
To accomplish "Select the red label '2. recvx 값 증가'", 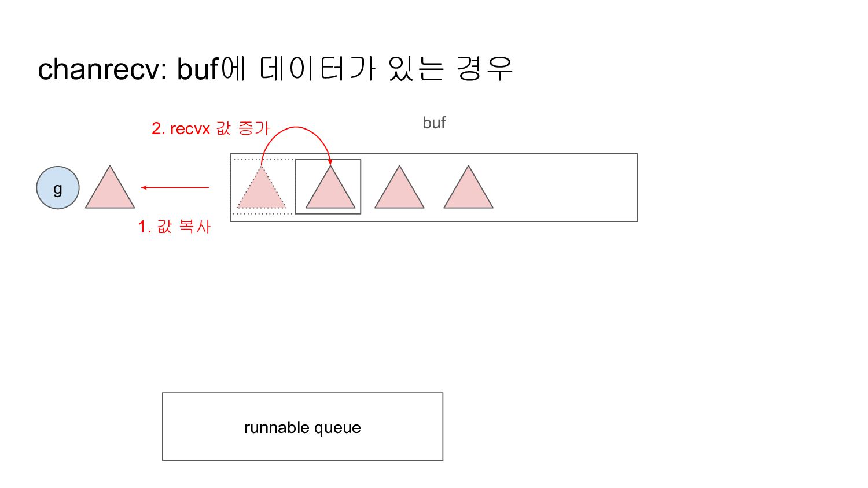I will pos(211,128).
